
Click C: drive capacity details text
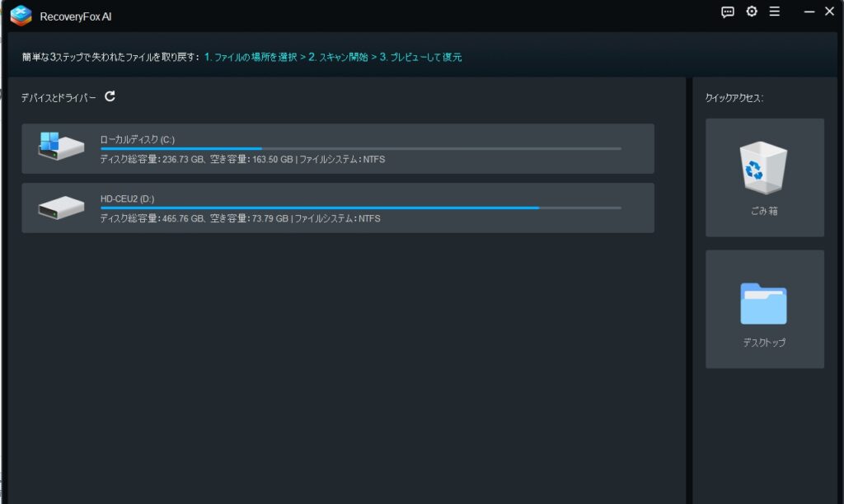[242, 160]
